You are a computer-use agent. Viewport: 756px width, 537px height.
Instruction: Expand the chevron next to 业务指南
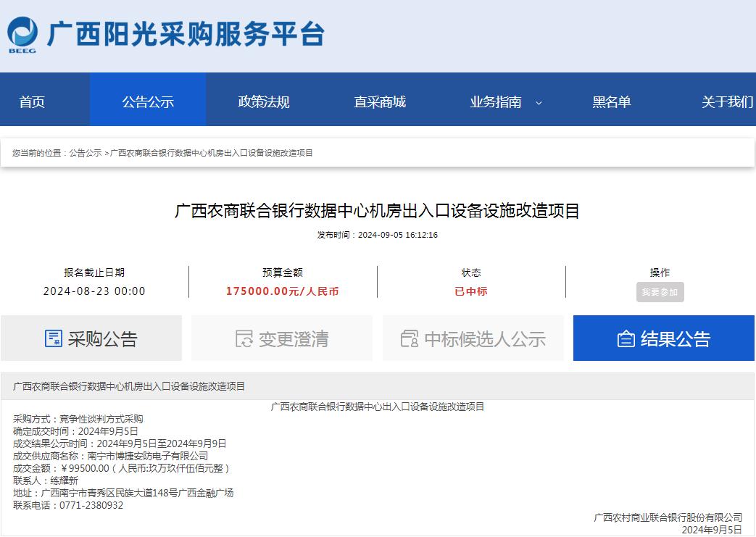tap(539, 103)
